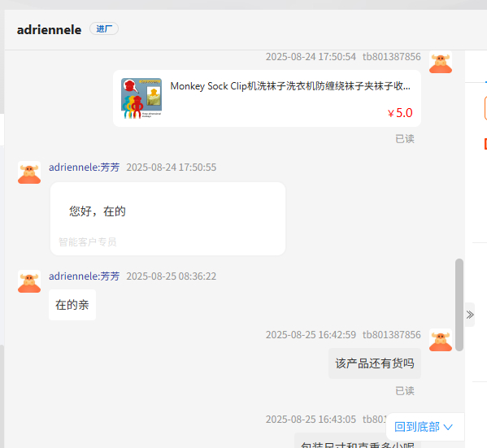
Task: Click the adriennele conversation title
Action: (x=49, y=30)
